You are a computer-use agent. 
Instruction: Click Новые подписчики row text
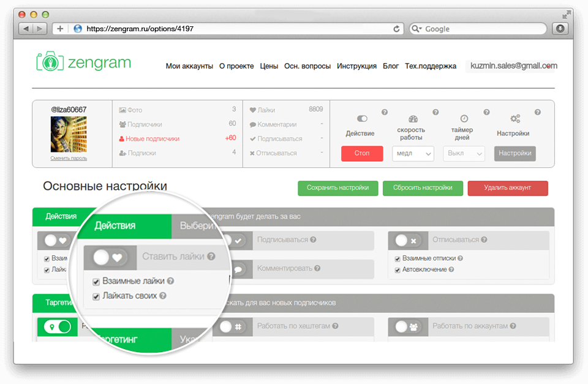(x=153, y=138)
